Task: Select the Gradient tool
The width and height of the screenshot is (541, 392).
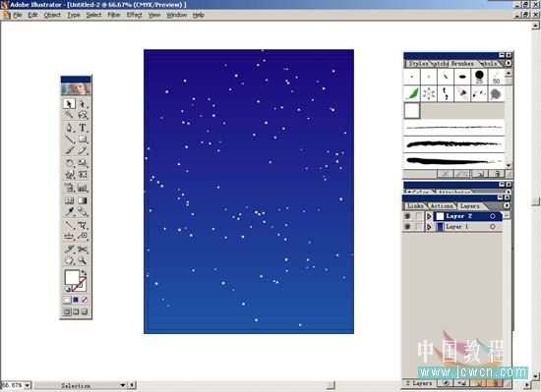Action: (x=82, y=200)
